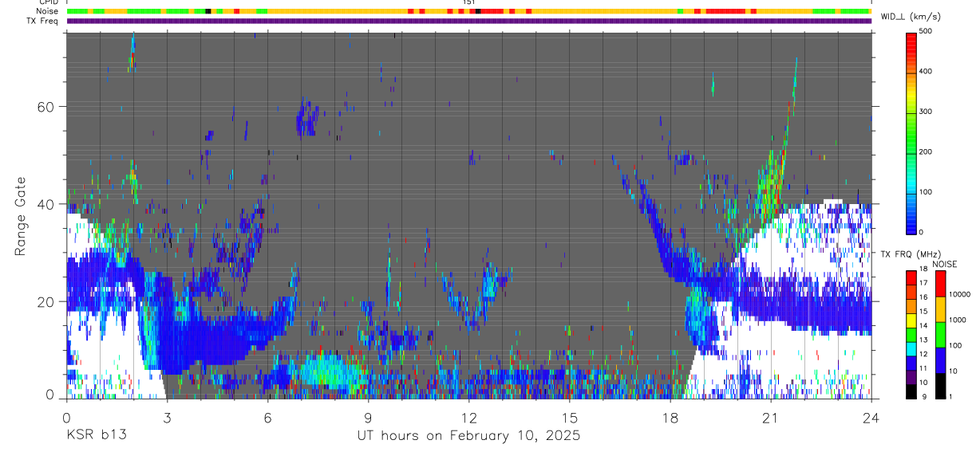Click the 15 tick on TX FRQ legend
Image resolution: width=980 pixels, height=452 pixels.
pos(924,312)
